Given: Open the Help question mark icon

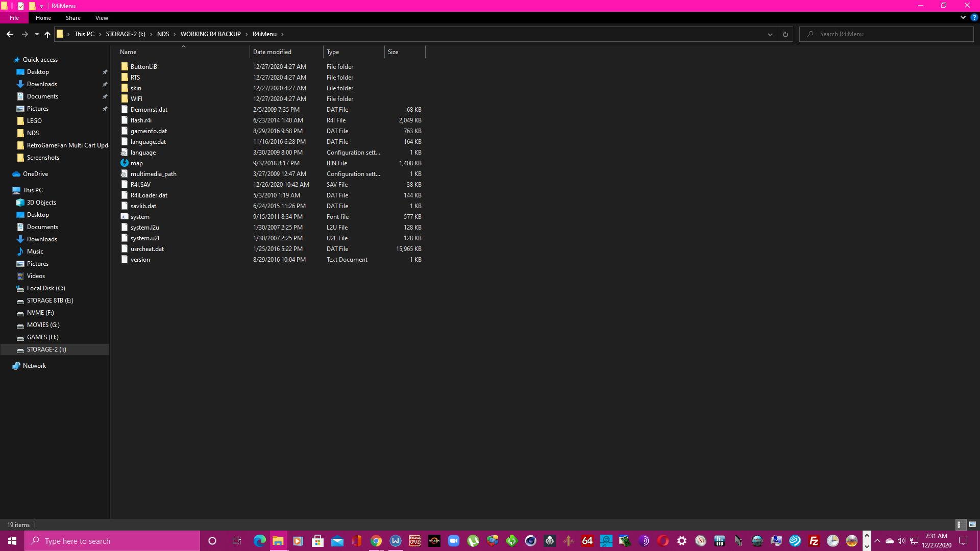Looking at the screenshot, I should pyautogui.click(x=974, y=17).
